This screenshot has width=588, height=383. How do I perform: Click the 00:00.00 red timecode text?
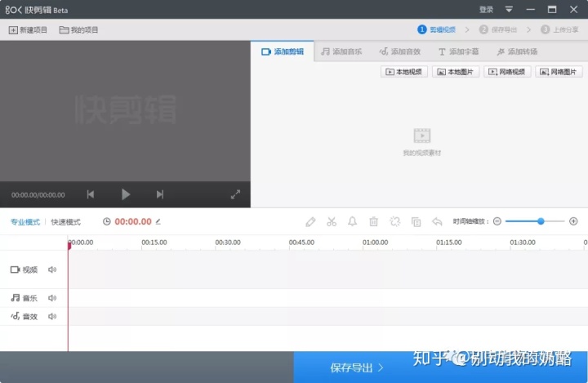pyautogui.click(x=133, y=221)
